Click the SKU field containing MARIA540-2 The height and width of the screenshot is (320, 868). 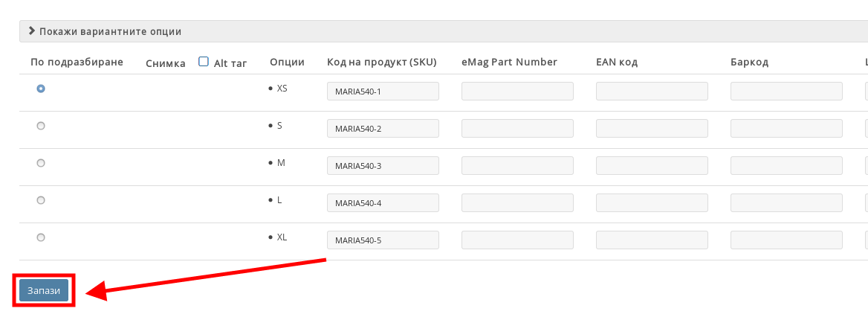pyautogui.click(x=383, y=129)
